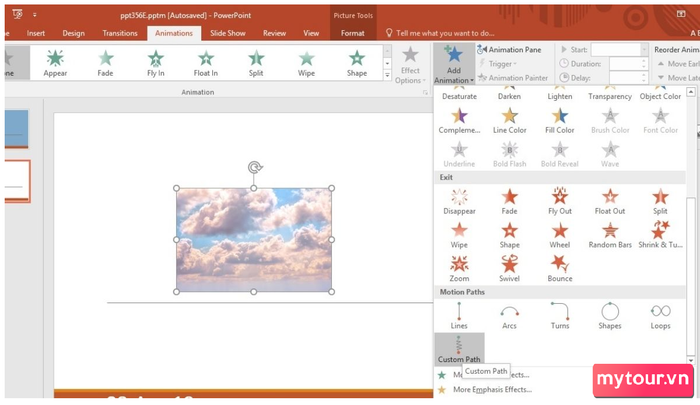Choose the Swivel exit animation
This screenshot has height=405, width=700.
[509, 269]
